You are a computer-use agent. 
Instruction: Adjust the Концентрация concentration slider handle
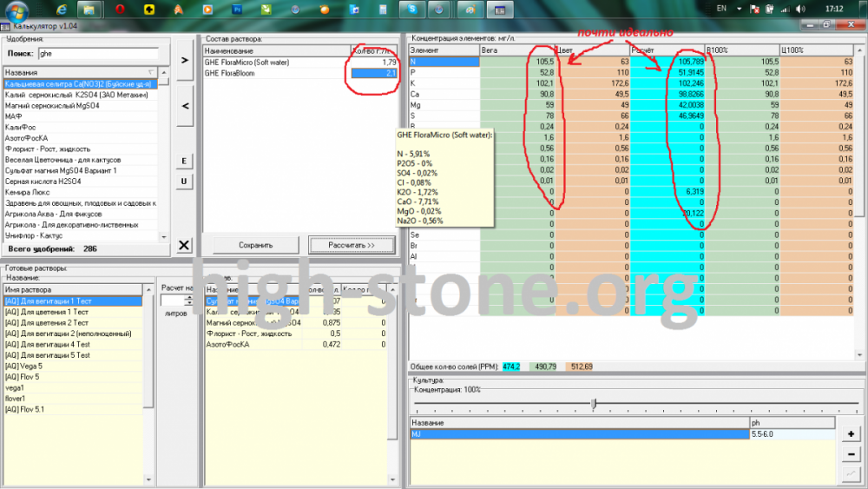(x=594, y=403)
